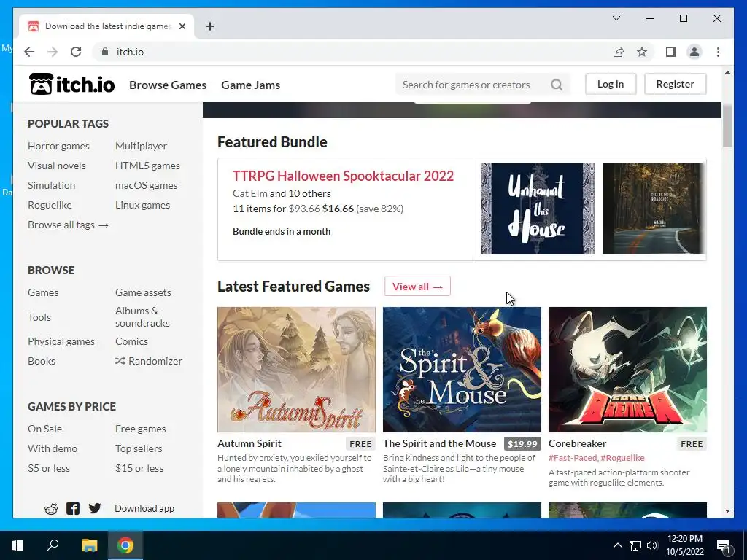This screenshot has height=560, width=747.
Task: Open Chrome three-dot menu
Action: 718,52
